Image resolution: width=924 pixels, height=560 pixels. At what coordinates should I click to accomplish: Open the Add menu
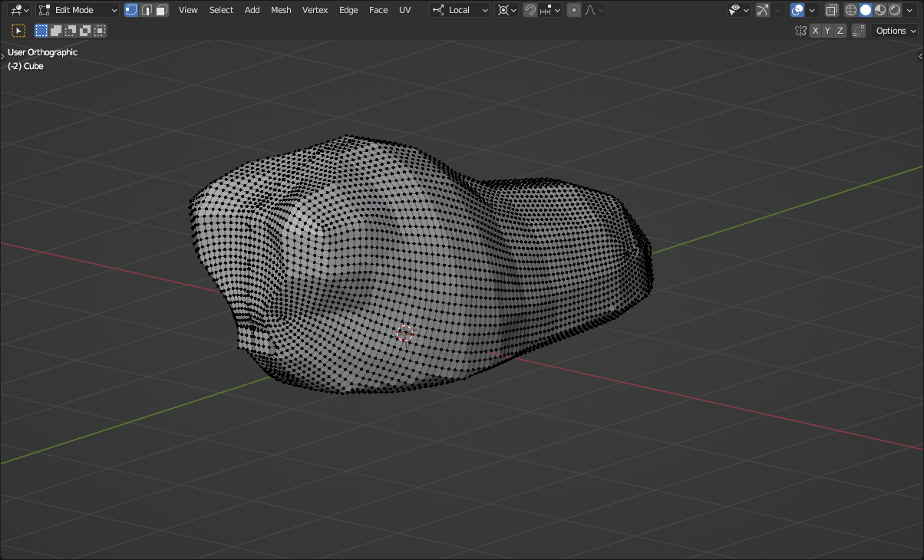click(252, 10)
